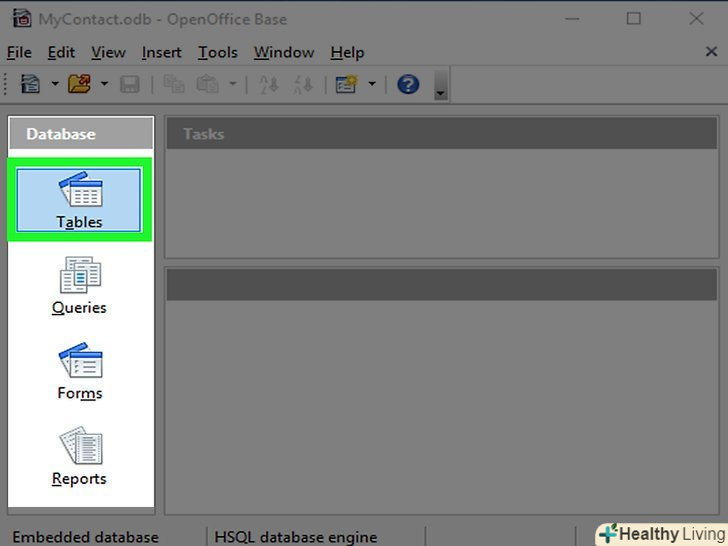Expand the New Form dropdown arrow
Screen dimensions: 728x546
[x=372, y=84]
